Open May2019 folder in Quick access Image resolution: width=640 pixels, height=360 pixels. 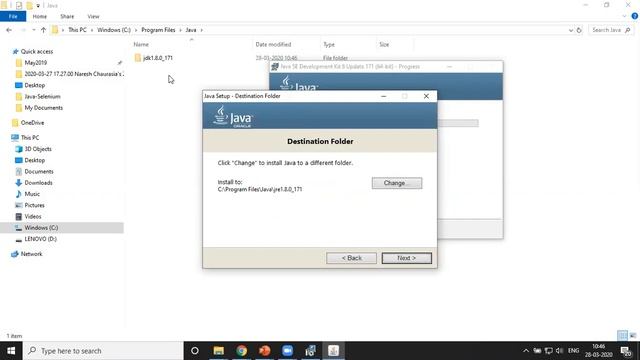click(x=36, y=62)
